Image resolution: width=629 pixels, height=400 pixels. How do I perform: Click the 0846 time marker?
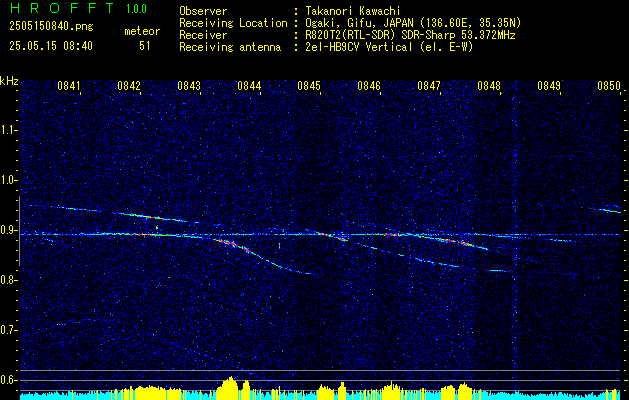[369, 86]
